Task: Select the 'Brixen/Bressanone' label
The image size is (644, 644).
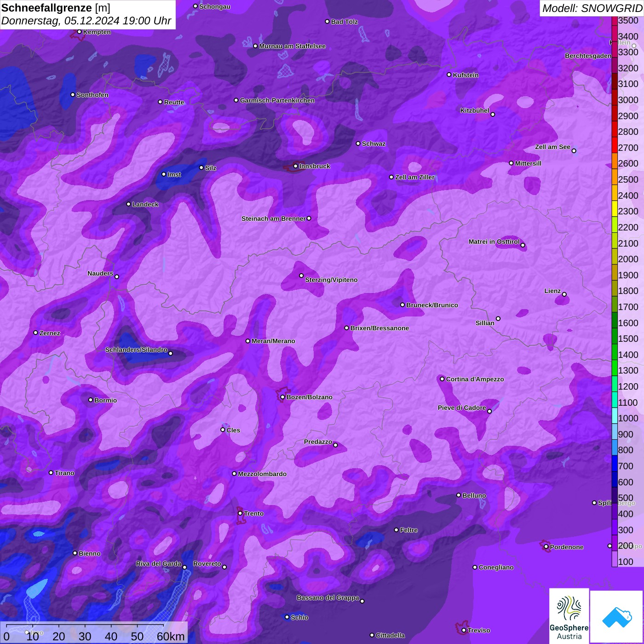Action: click(379, 328)
